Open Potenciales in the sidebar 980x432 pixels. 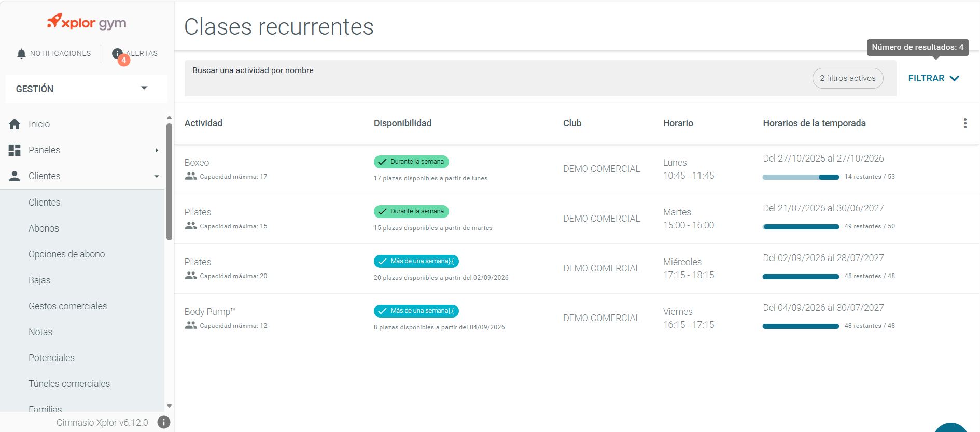tap(51, 358)
